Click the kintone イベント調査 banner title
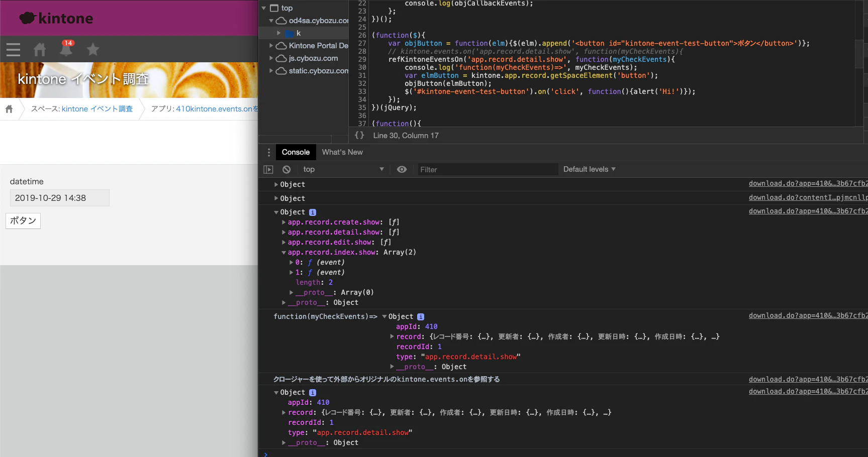This screenshot has height=457, width=868. pos(83,79)
